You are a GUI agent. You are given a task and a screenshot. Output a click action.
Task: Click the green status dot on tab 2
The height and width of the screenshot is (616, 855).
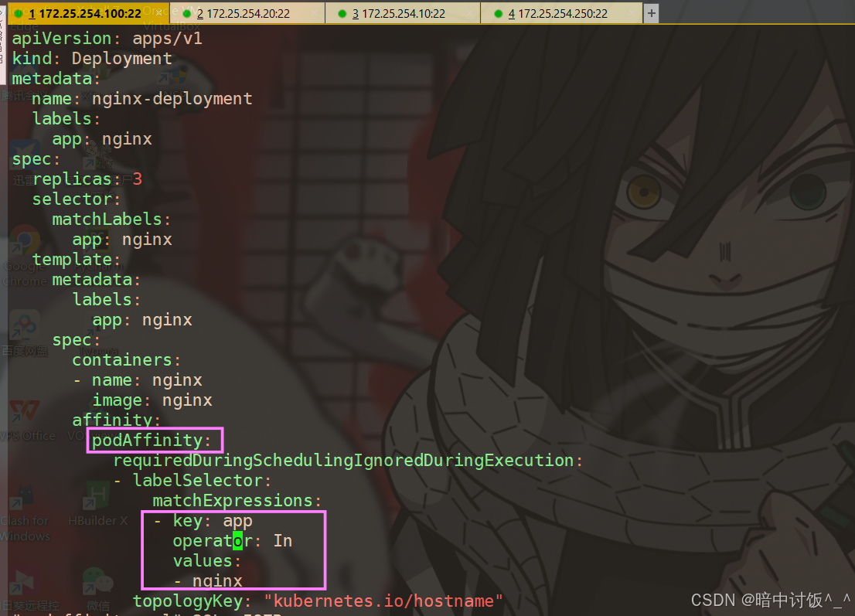(186, 14)
